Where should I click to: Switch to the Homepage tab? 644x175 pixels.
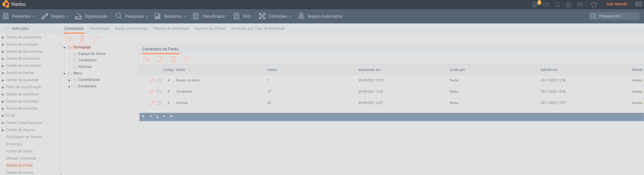pos(99,28)
